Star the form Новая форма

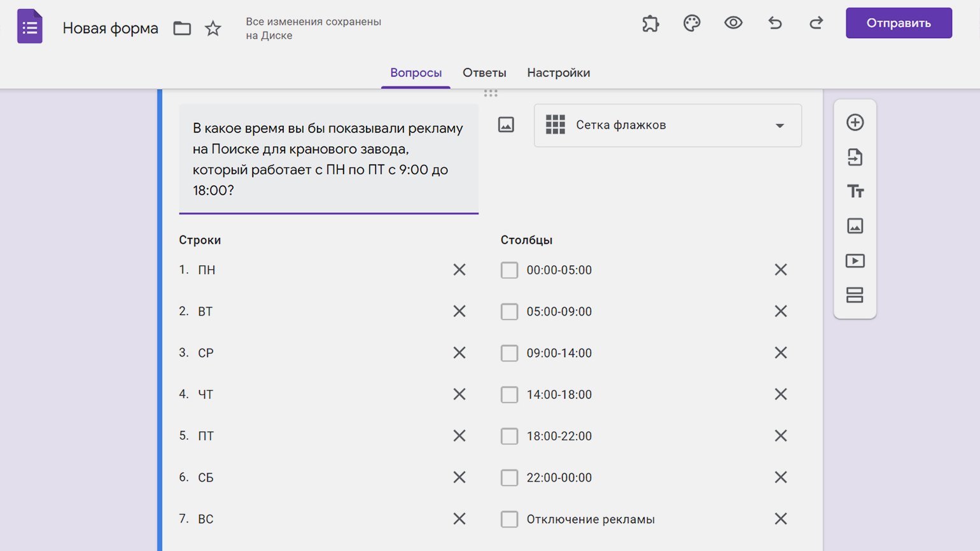pos(213,28)
